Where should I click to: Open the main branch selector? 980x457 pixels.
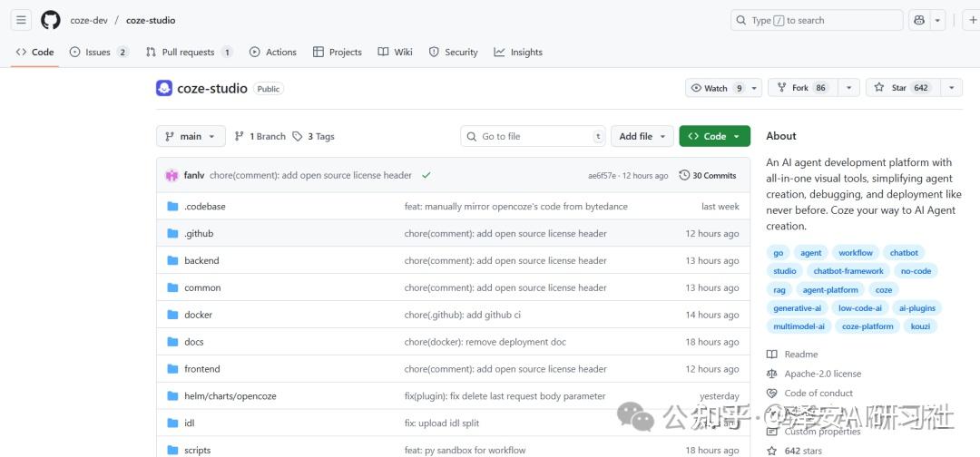pos(191,136)
